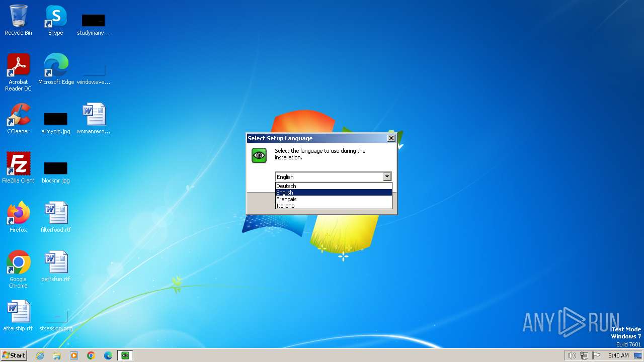Click the green eye setup icon in dialog
Screen dimensions: 644x362
[x=259, y=155]
